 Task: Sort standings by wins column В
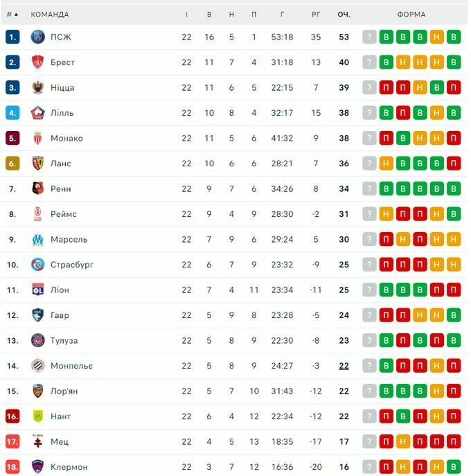pyautogui.click(x=210, y=14)
